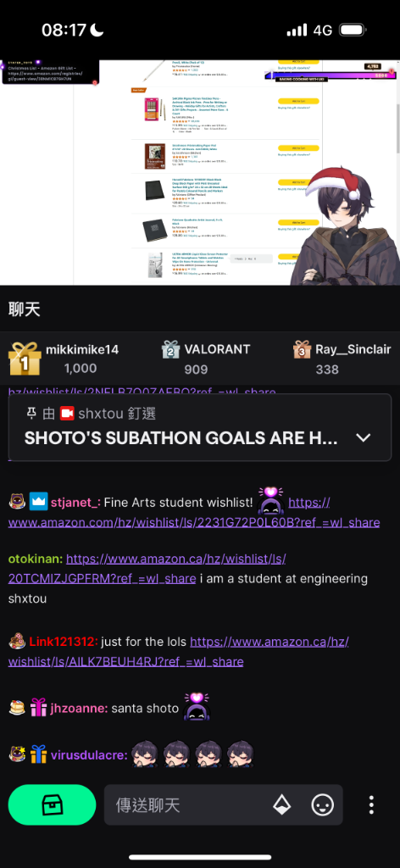Tap the username jhzoanne in chat
Viewport: 400px width, 868px height.
79,708
